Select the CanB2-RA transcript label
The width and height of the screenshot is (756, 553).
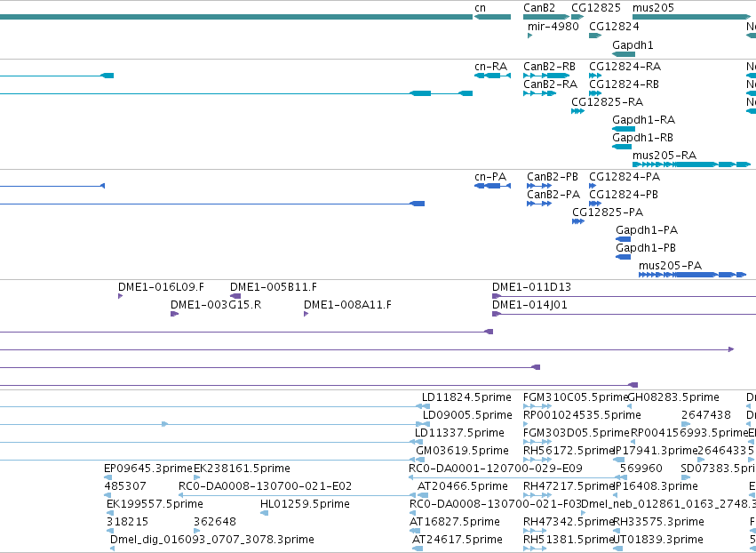click(550, 84)
